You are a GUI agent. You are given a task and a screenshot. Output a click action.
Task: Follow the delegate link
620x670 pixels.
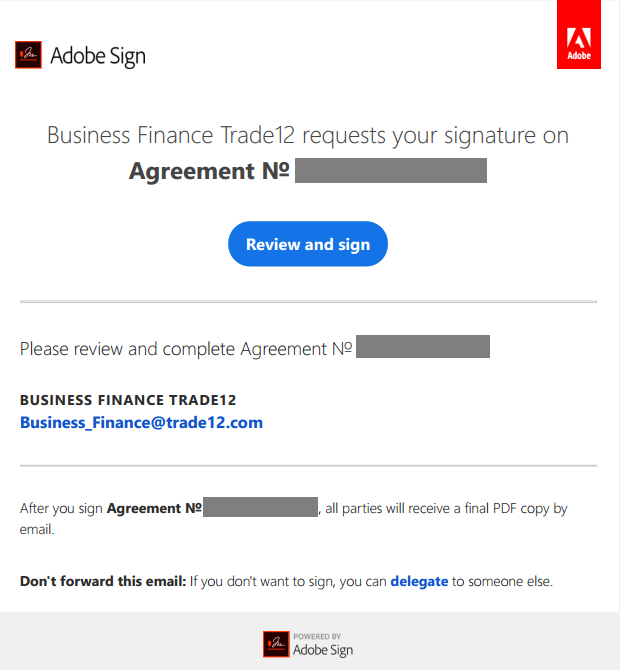pos(419,582)
